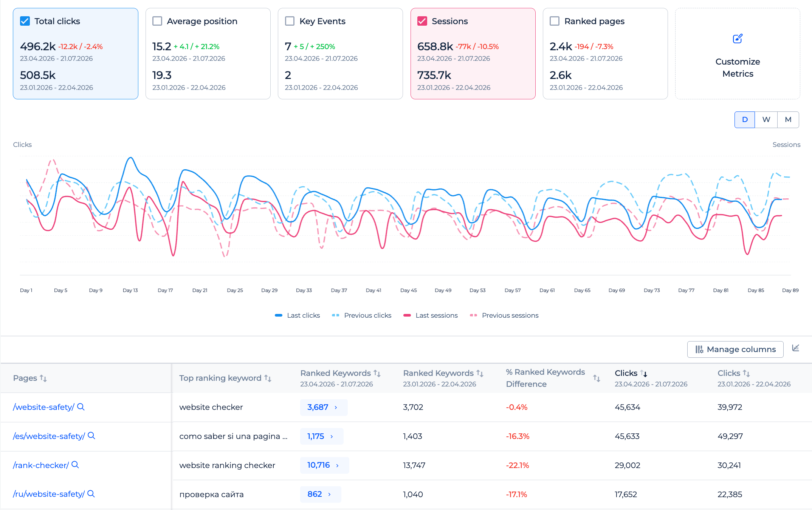812x510 pixels.
Task: Sort by Pages column arrows icon
Action: point(43,378)
